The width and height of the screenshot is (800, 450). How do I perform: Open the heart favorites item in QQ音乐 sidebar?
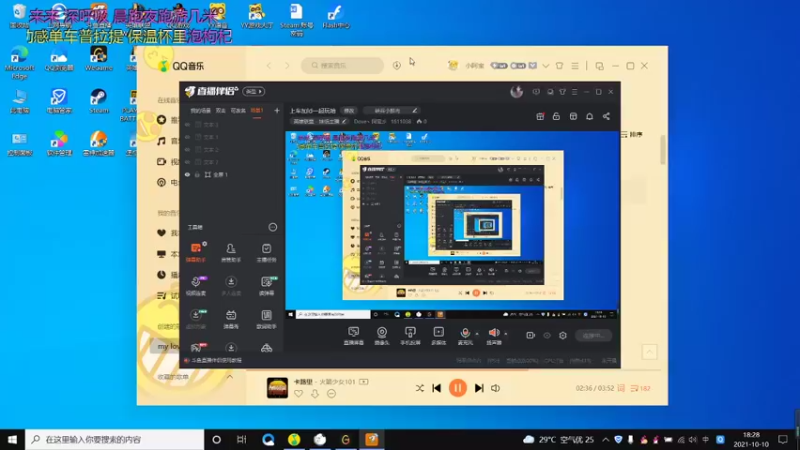point(161,233)
